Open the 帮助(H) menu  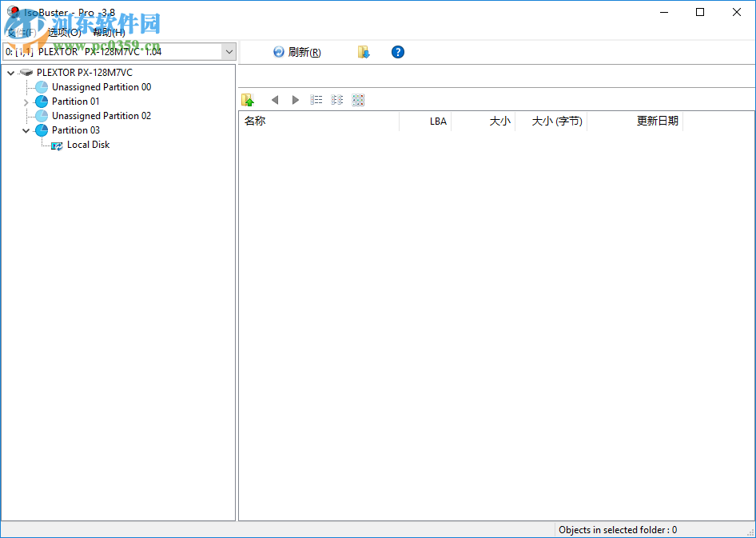(111, 32)
